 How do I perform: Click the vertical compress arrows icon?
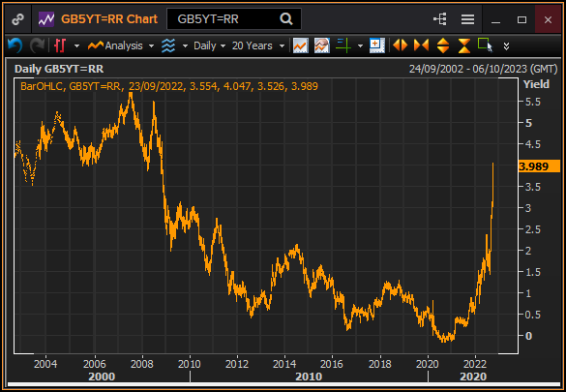click(x=464, y=45)
